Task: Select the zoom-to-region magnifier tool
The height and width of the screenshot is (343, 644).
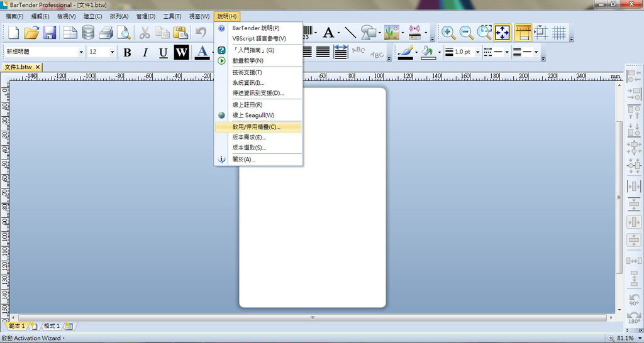Action: point(484,33)
